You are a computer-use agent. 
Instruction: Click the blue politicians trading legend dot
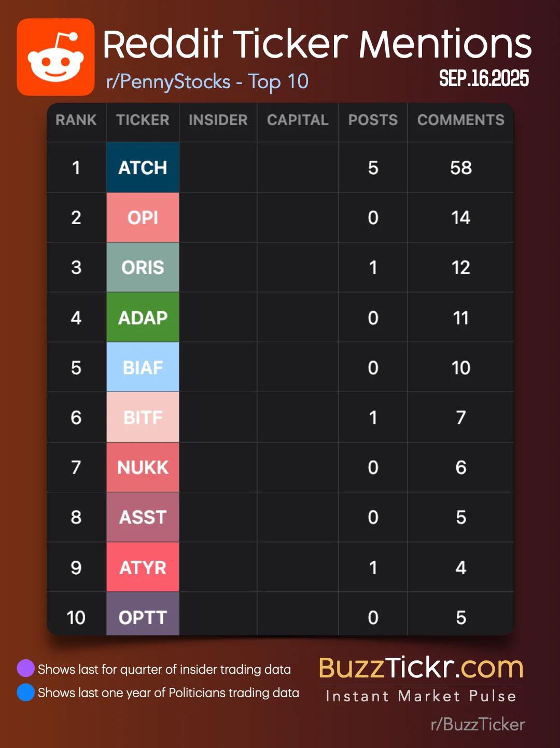pyautogui.click(x=25, y=692)
